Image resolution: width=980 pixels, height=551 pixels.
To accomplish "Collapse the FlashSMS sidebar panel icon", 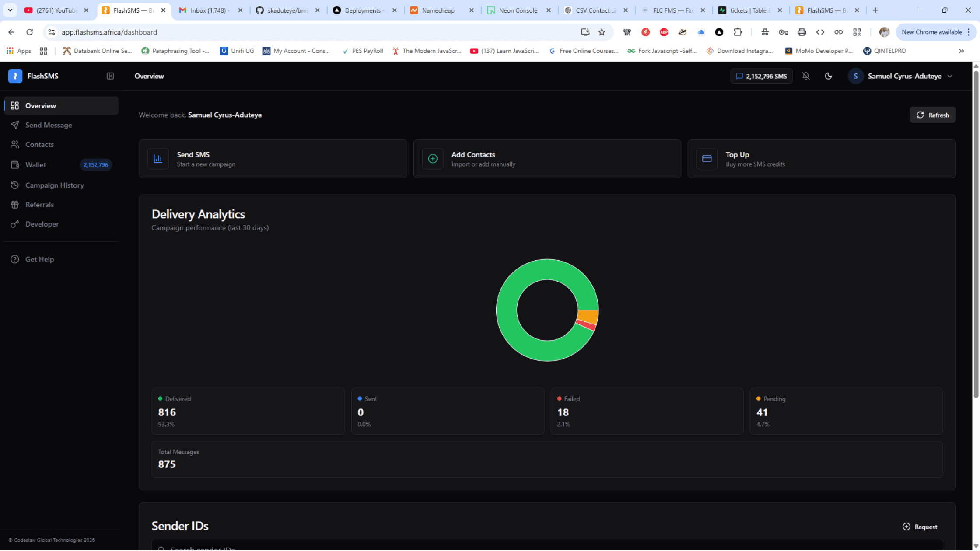I will [x=110, y=76].
